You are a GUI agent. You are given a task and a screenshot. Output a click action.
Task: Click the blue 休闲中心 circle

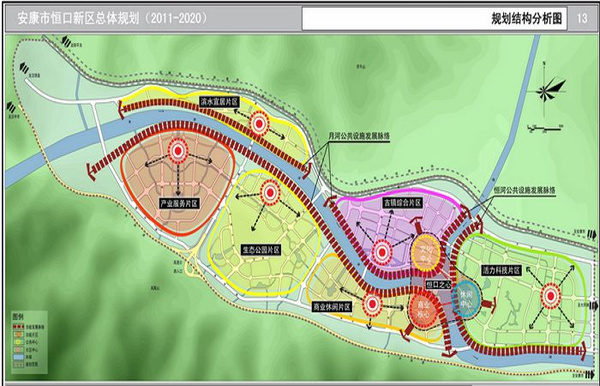pyautogui.click(x=465, y=299)
